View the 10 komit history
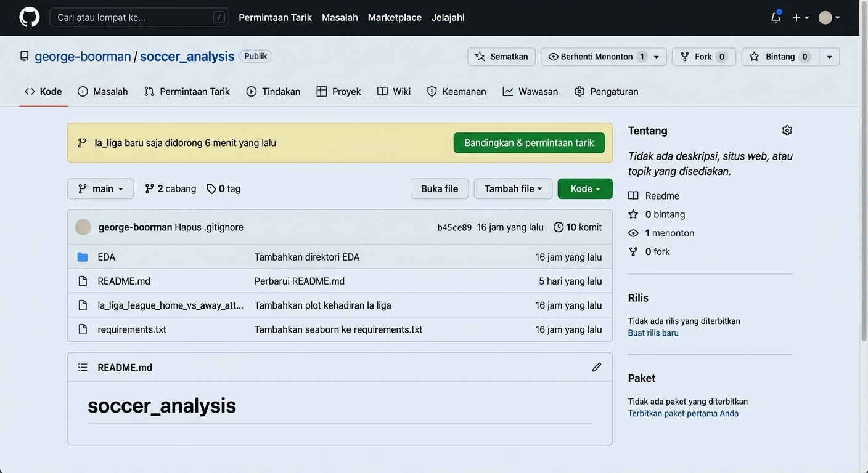The image size is (868, 473). click(578, 227)
